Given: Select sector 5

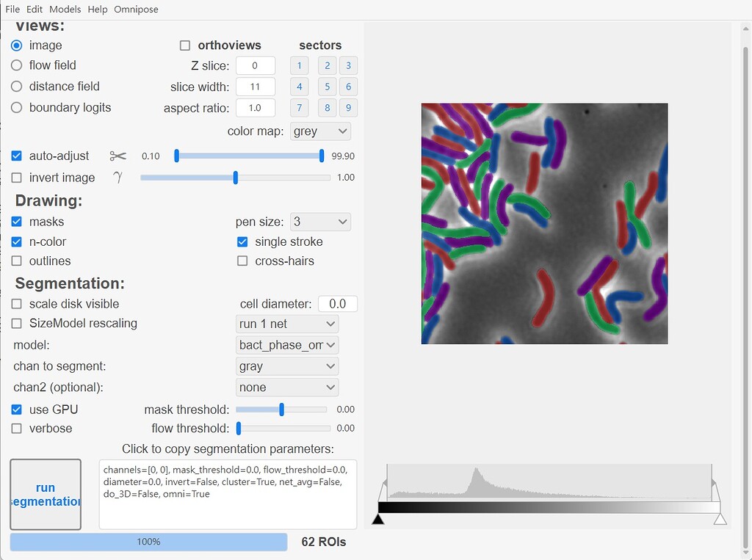Looking at the screenshot, I should point(326,87).
